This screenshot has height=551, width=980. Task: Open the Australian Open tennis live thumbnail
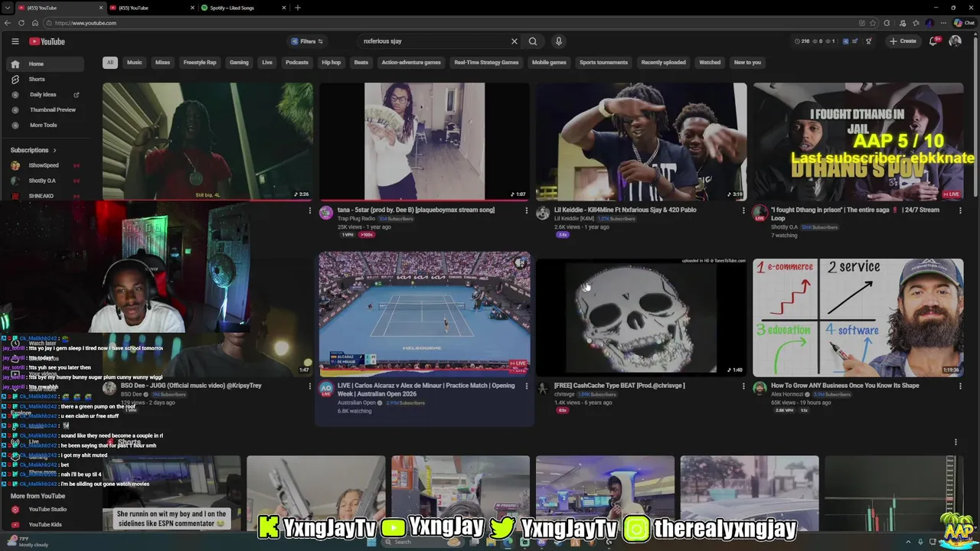pos(424,313)
